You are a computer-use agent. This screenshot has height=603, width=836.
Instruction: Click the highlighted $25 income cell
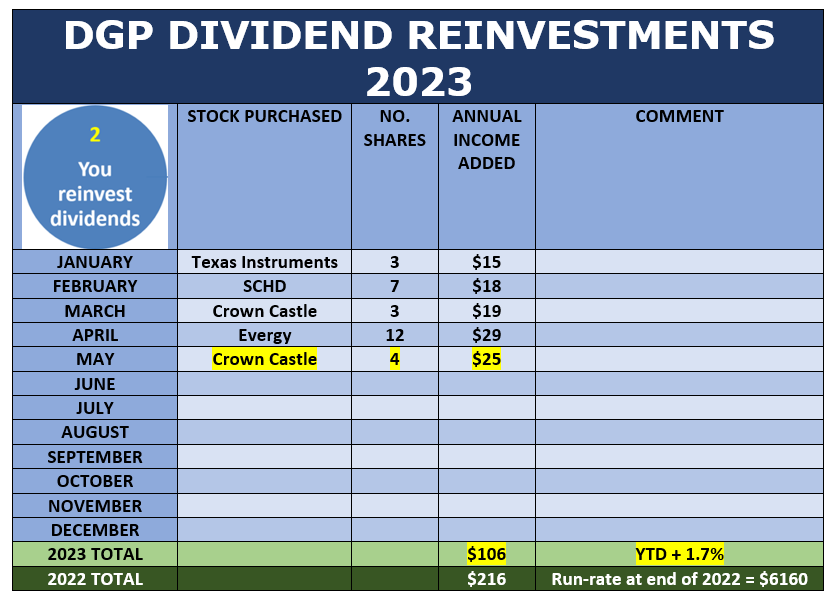pos(486,359)
